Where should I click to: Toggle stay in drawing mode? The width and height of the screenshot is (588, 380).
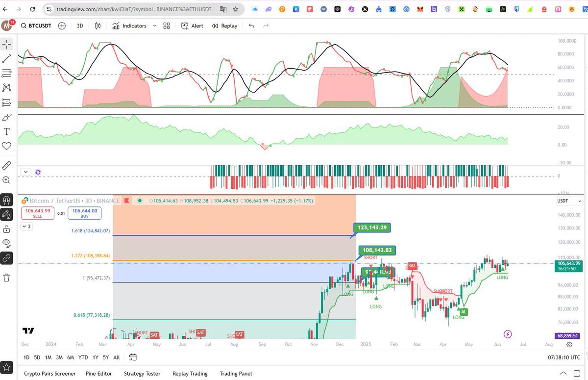coord(7,214)
